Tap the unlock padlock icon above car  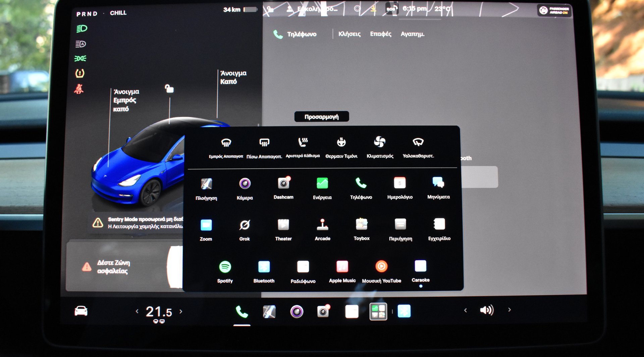169,88
